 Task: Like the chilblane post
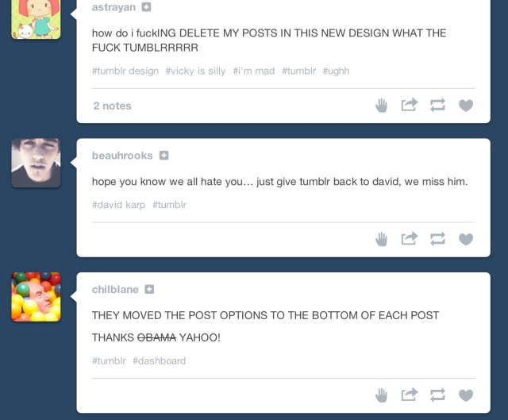(466, 395)
